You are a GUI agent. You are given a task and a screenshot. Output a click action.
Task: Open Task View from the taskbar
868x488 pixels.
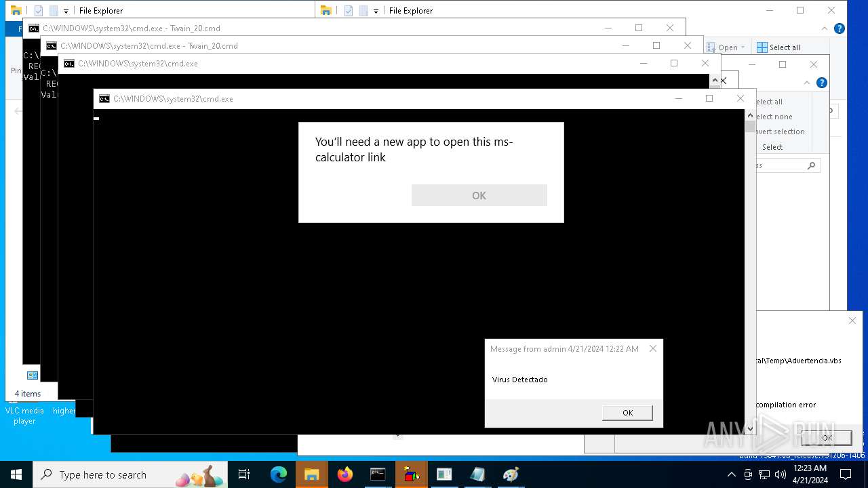tap(244, 474)
